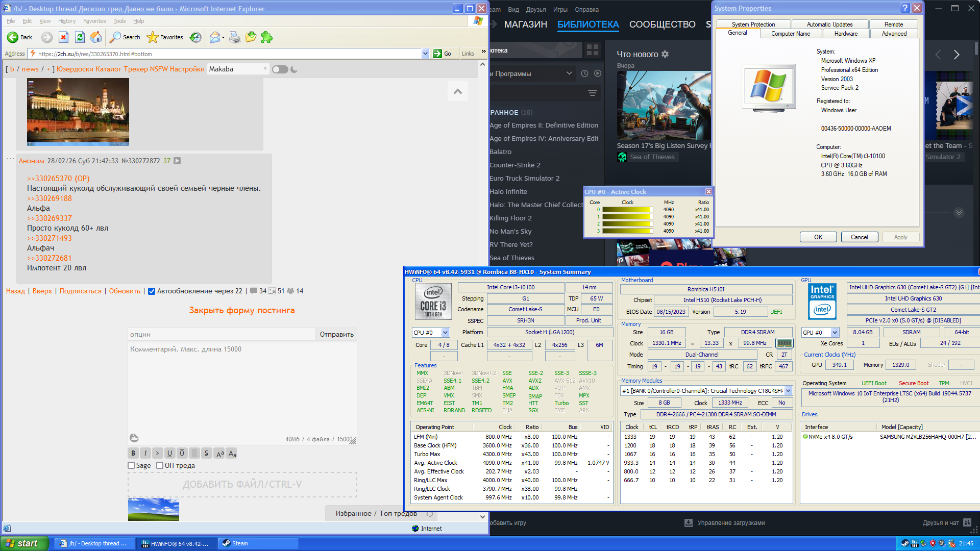The width and height of the screenshot is (980, 551).
Task: Click the Print icon in IE toolbar
Action: [x=234, y=37]
